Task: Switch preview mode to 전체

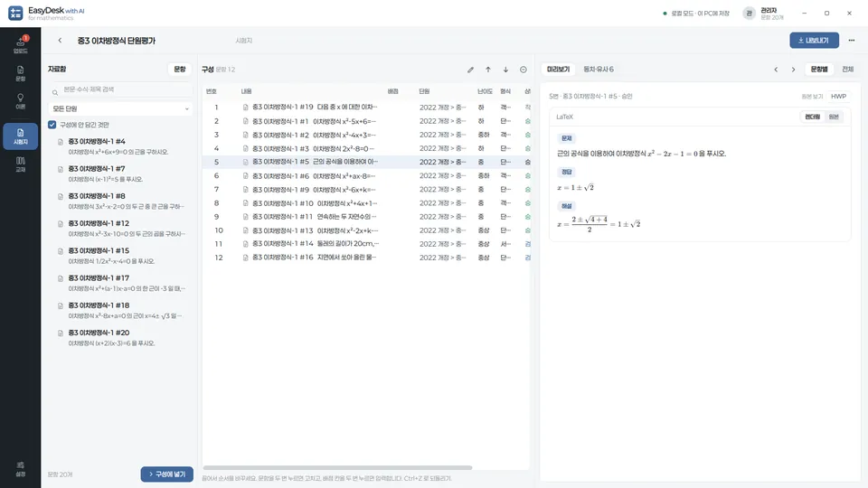Action: tap(847, 70)
